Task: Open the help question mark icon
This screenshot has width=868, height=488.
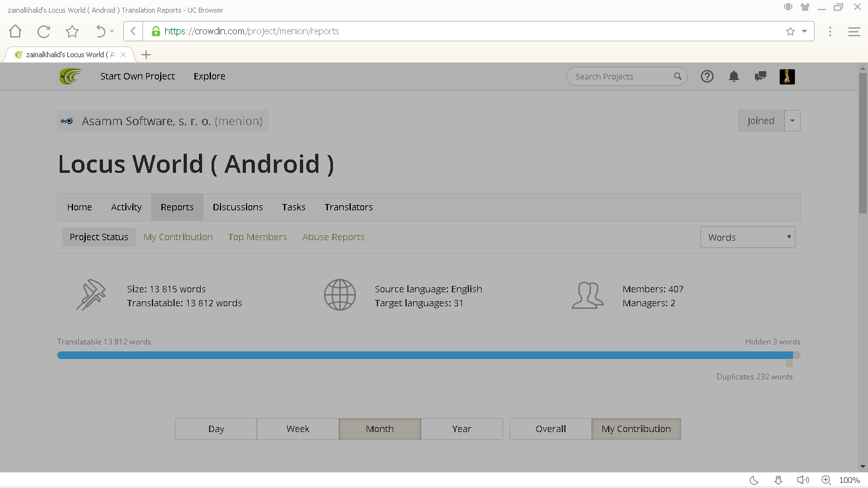Action: click(707, 76)
